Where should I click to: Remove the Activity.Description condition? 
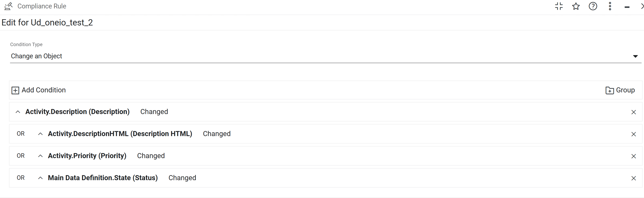click(633, 112)
